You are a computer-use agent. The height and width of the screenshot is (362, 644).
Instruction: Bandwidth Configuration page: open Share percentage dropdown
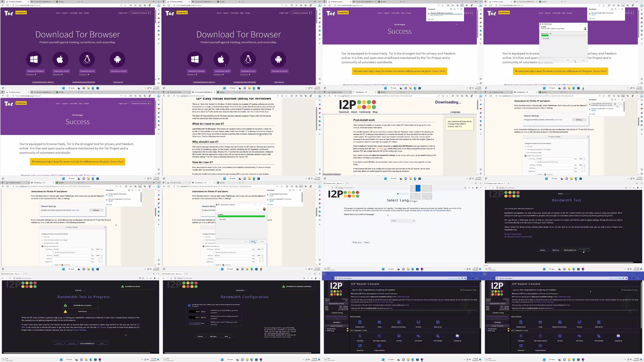pos(194,323)
